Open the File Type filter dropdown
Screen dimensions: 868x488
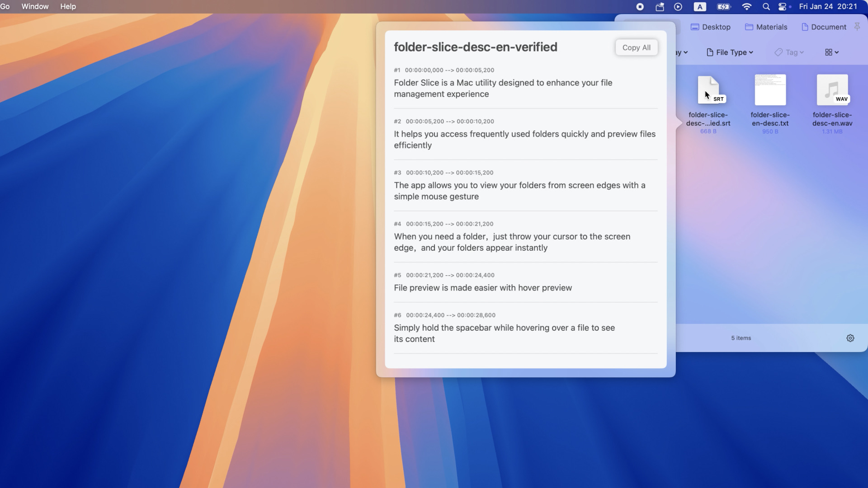click(x=729, y=52)
